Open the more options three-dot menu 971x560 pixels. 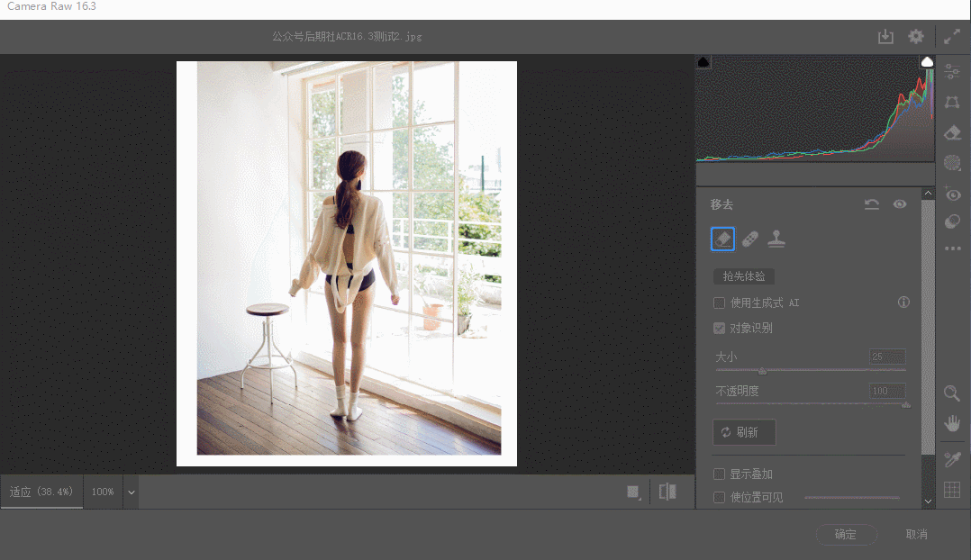point(952,248)
